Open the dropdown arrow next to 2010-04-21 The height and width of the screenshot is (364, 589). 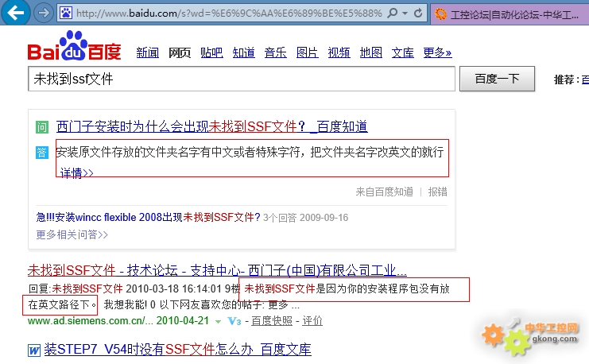tap(218, 322)
